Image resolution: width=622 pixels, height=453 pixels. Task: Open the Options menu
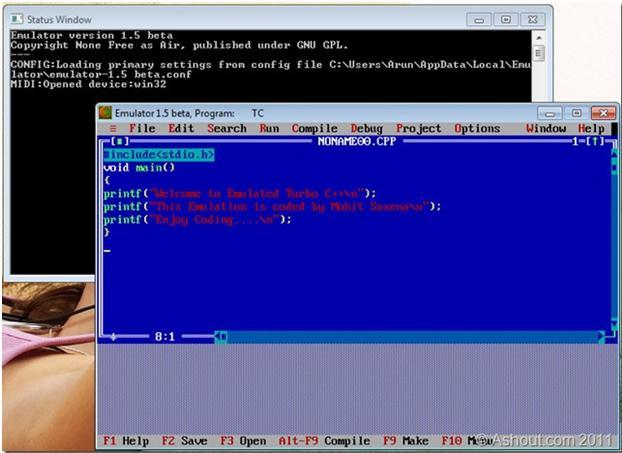tap(477, 129)
